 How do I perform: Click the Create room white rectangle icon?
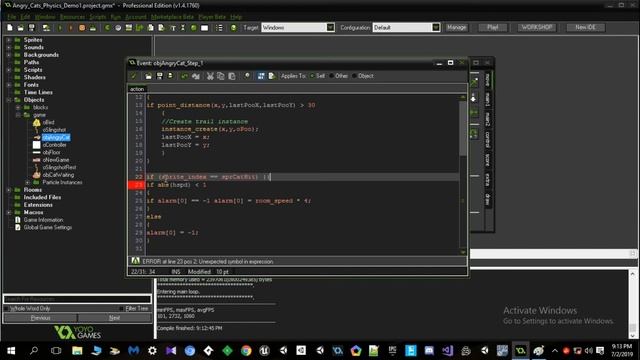pos(204,27)
